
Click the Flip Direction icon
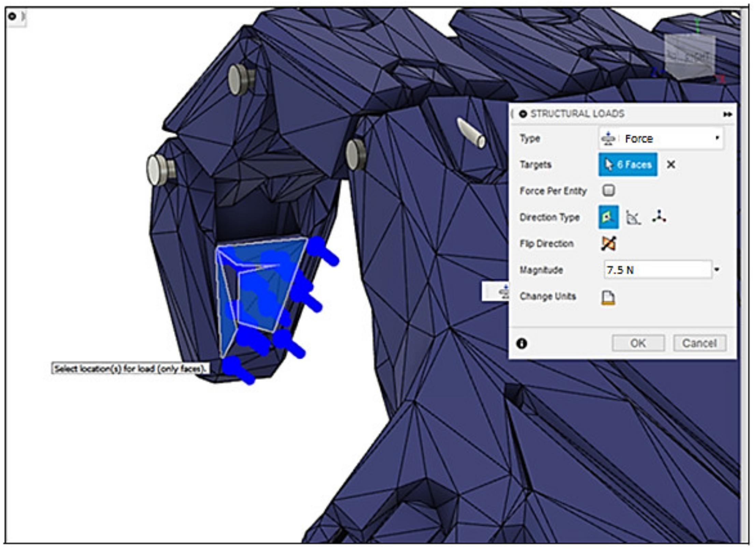pyautogui.click(x=608, y=243)
